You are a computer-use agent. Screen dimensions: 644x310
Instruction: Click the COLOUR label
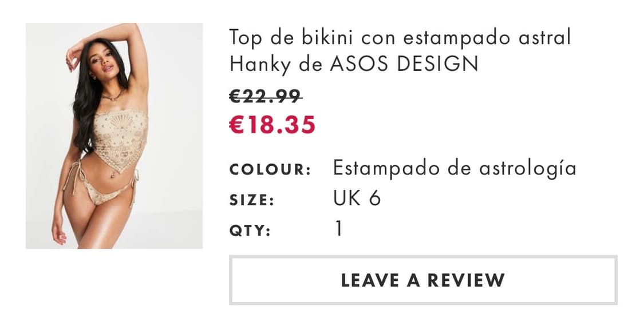(x=270, y=169)
